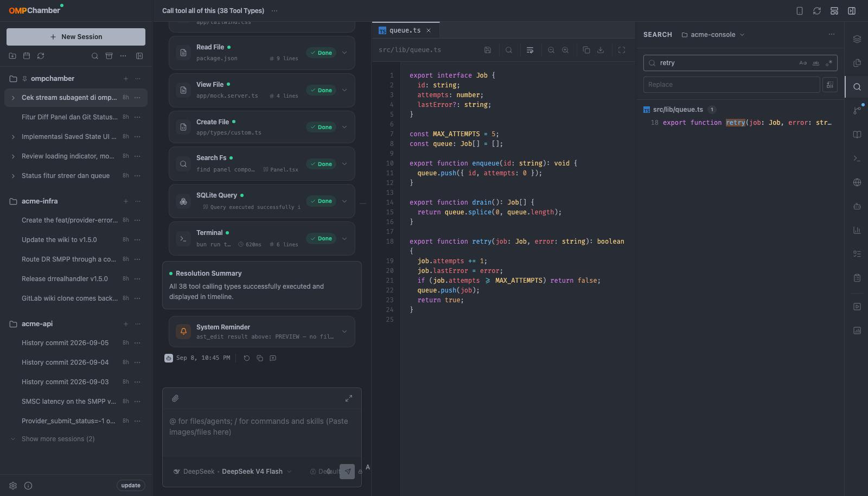This screenshot has height=496, width=868.
Task: Close the queue.ts tab
Action: (x=429, y=30)
